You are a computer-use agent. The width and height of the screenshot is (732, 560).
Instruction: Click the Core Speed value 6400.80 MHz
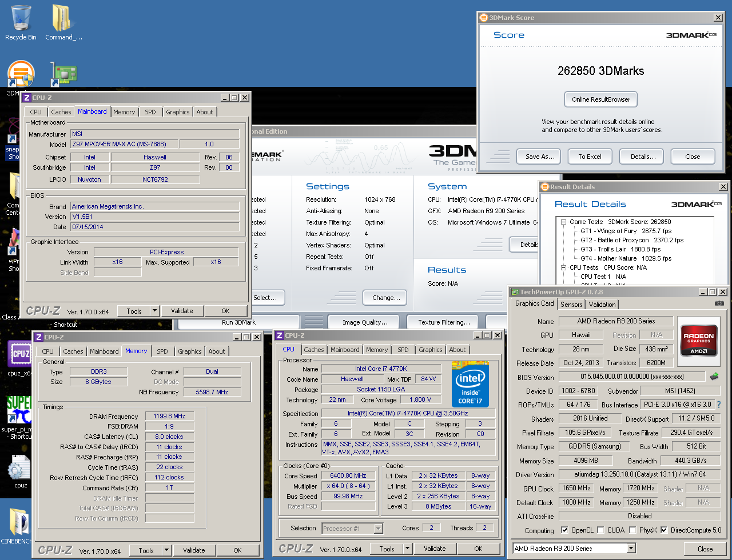[348, 475]
